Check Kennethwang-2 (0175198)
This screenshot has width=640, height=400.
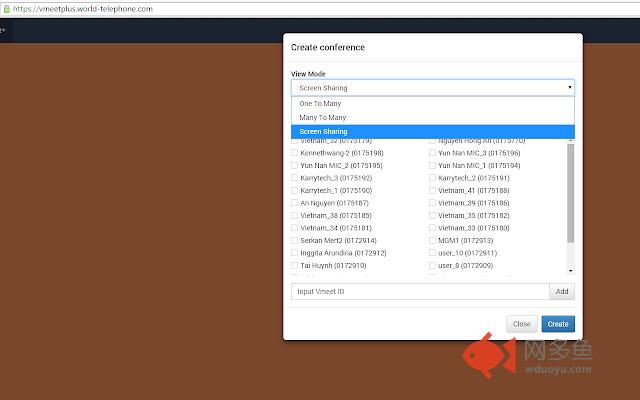[294, 153]
